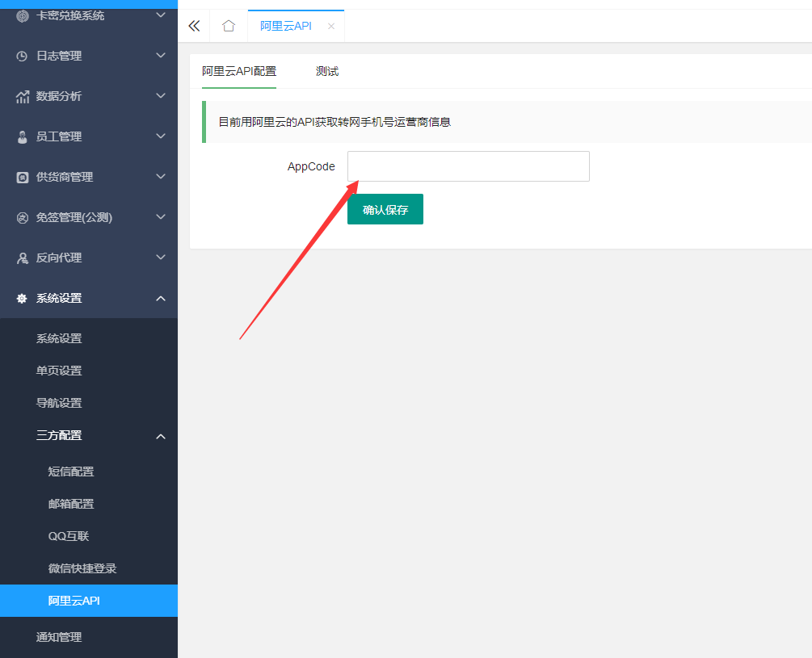This screenshot has height=658, width=812.
Task: Click the 确认保存 button
Action: point(385,209)
